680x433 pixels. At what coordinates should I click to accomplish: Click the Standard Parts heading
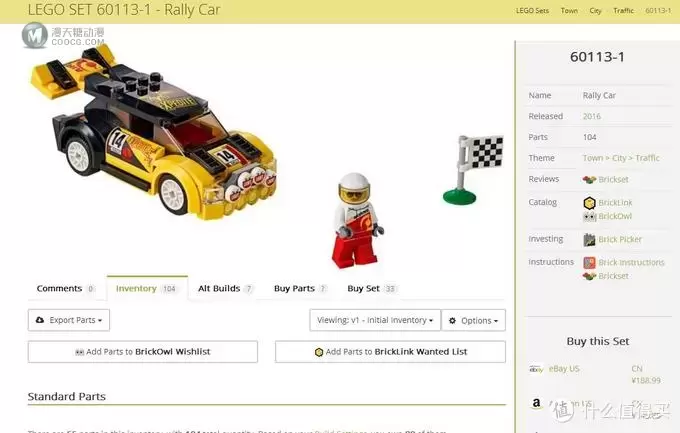pyautogui.click(x=67, y=397)
